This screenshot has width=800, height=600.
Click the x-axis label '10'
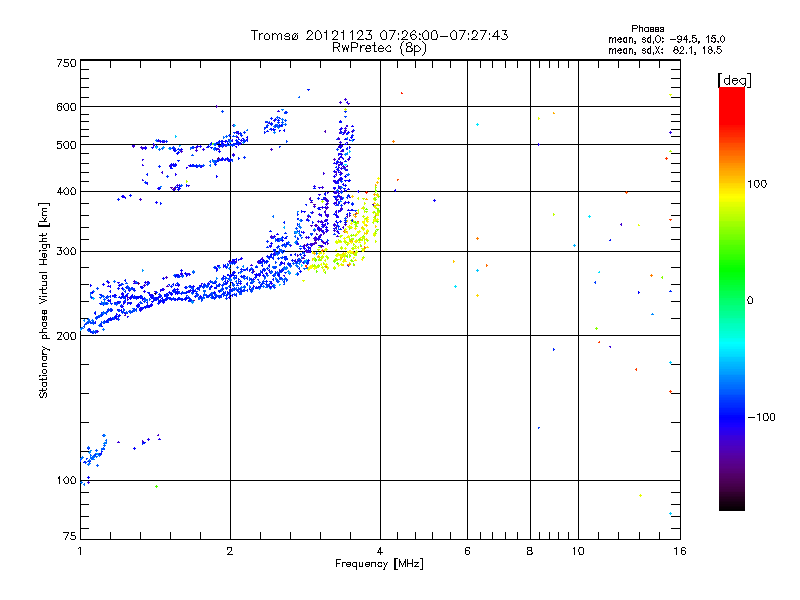[578, 551]
